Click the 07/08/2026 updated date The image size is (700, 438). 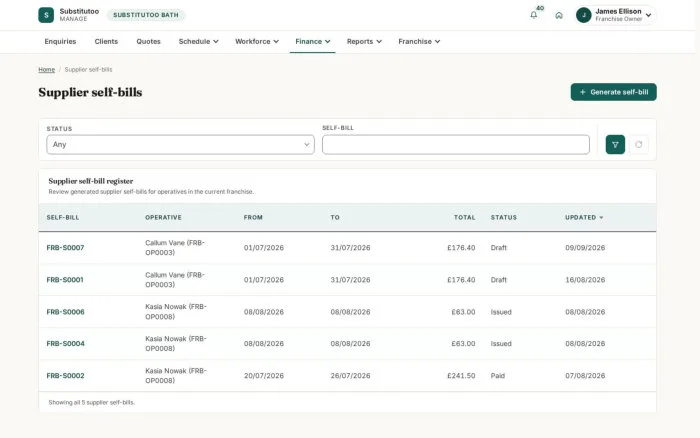click(x=585, y=376)
